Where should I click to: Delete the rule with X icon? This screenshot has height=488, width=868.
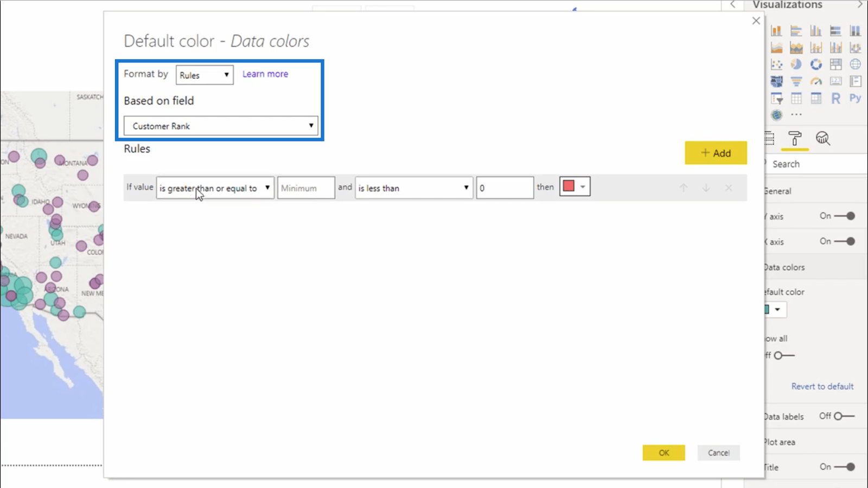729,188
